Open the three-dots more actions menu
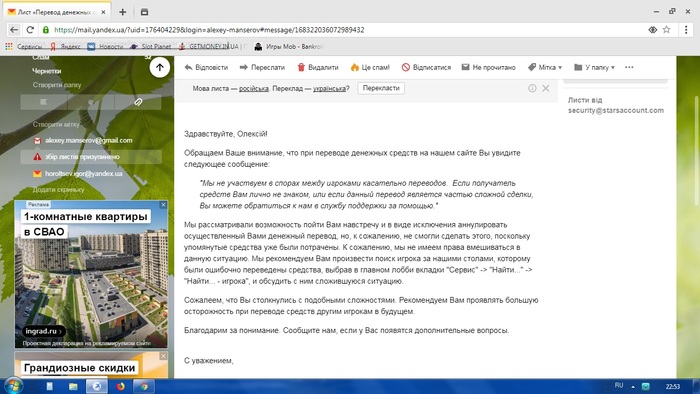 (629, 67)
